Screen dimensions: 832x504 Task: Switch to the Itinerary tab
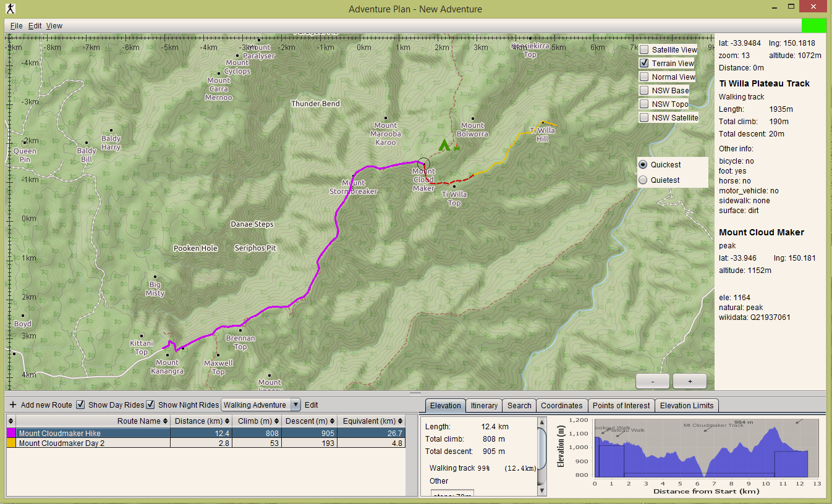(x=483, y=406)
